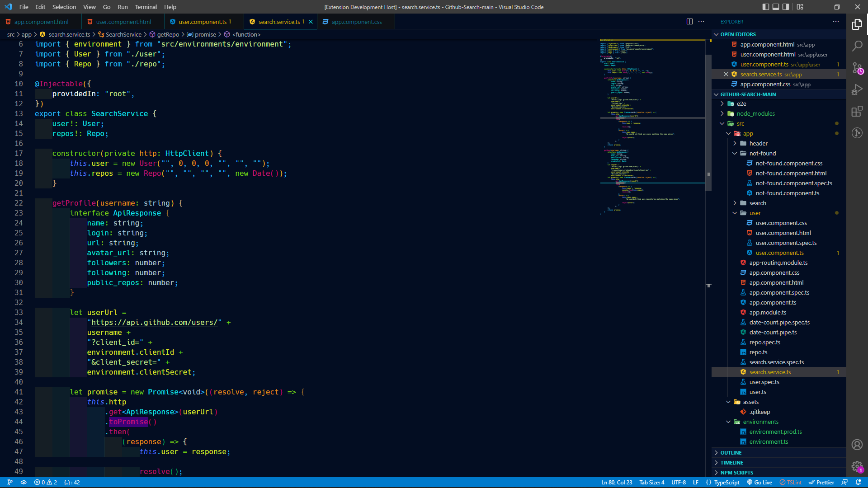Click the notifications bell in status bar

(x=859, y=483)
